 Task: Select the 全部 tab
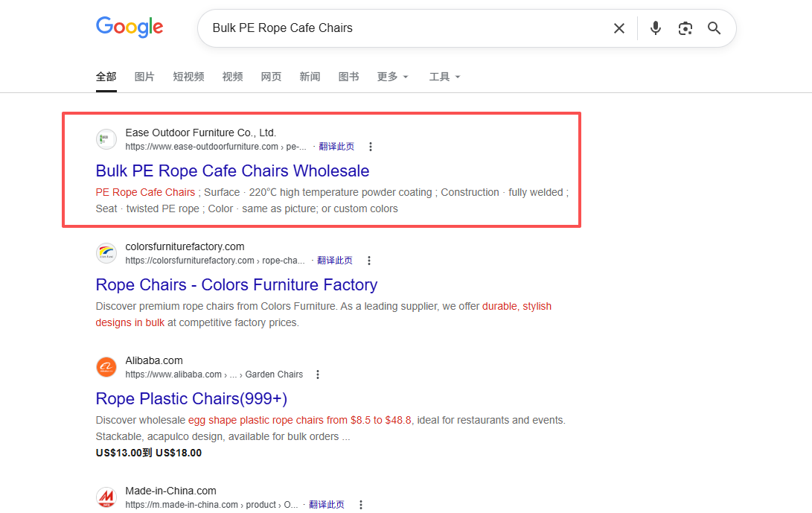106,77
